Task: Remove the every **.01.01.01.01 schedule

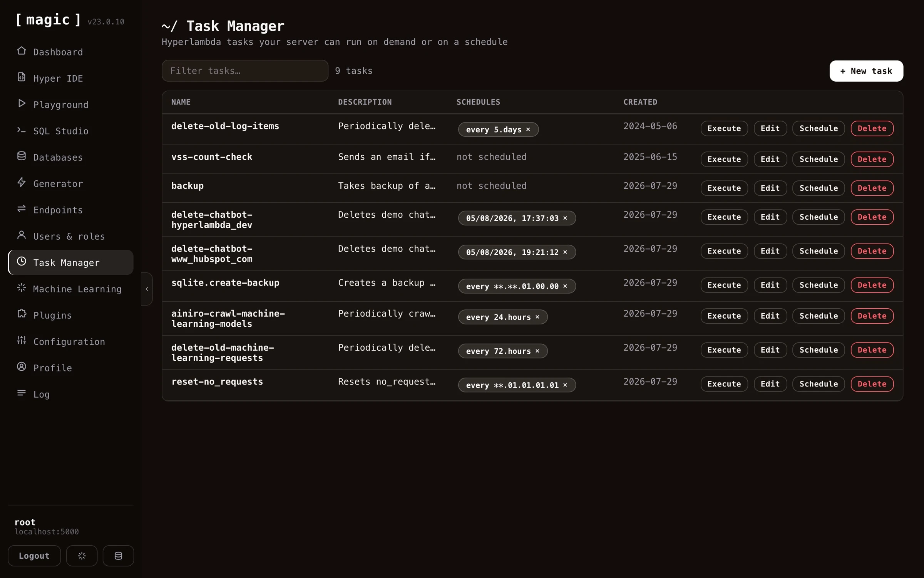Action: tap(565, 385)
